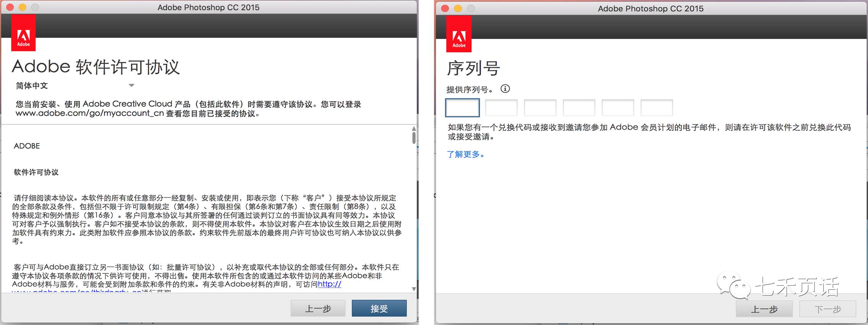
Task: Click the second serial number field
Action: (x=501, y=107)
